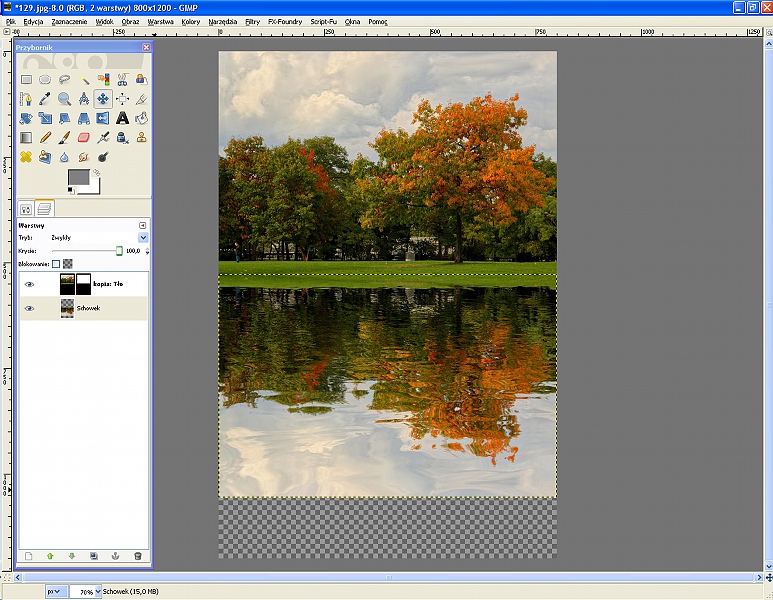Open the layer mode (Tryb) dropdown

tap(143, 238)
